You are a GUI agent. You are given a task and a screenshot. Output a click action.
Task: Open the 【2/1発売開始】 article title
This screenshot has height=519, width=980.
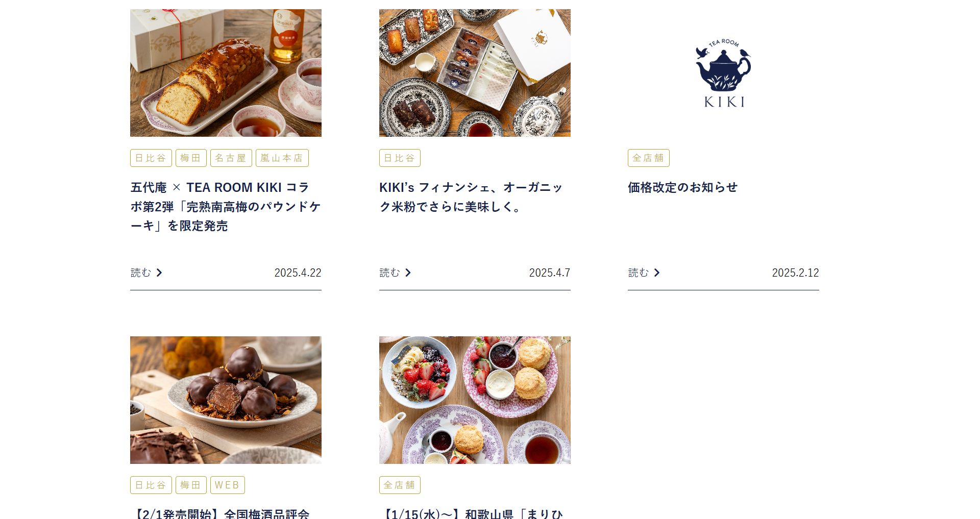click(220, 513)
